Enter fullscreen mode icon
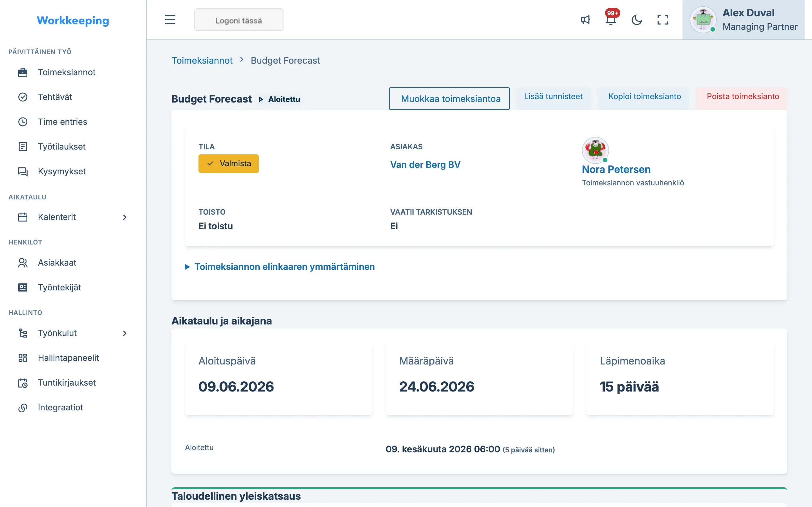 click(x=662, y=20)
